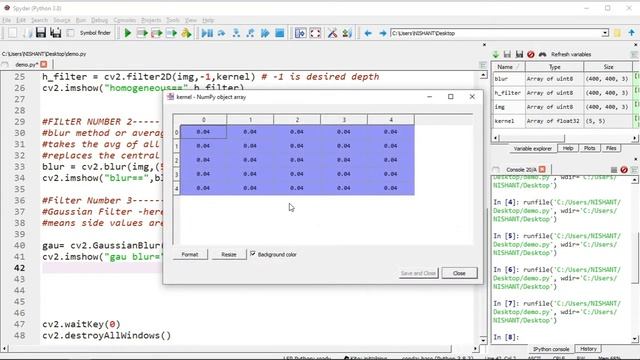Open the Run menu
This screenshot has width=640, height=360.
pos(81,20)
